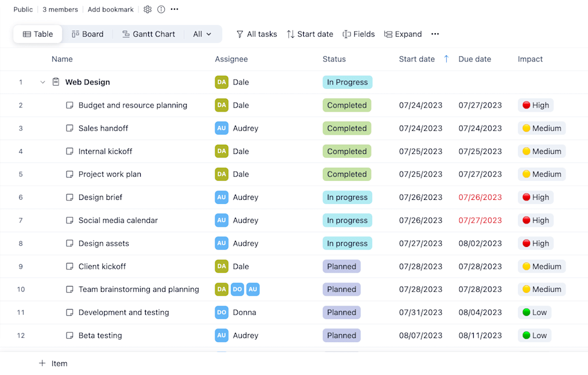Open High impact for Budget and resource planning
Screen dimensions: 588x375
tap(536, 105)
